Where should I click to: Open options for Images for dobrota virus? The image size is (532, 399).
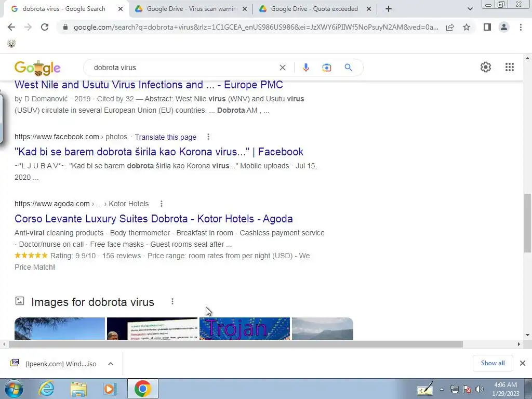click(172, 301)
